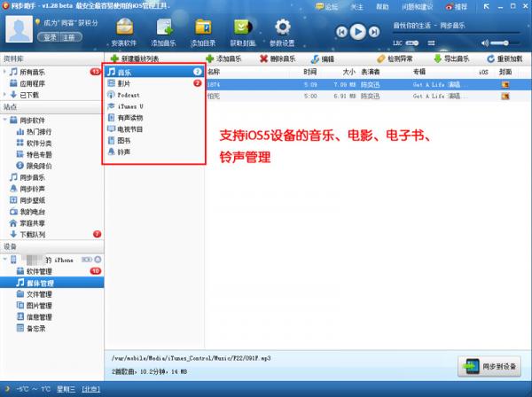532x397 pixels.
Task: Click the 获取封面 get cover icon
Action: point(243,32)
